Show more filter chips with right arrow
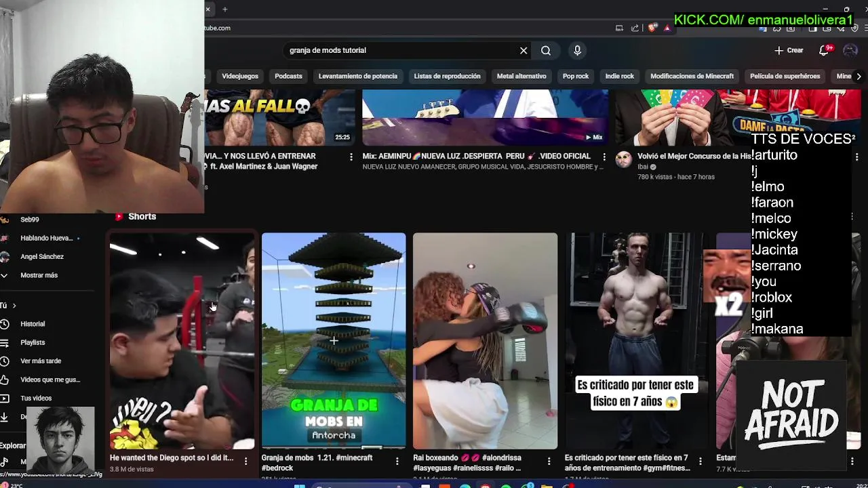The height and width of the screenshot is (488, 868). tap(859, 76)
